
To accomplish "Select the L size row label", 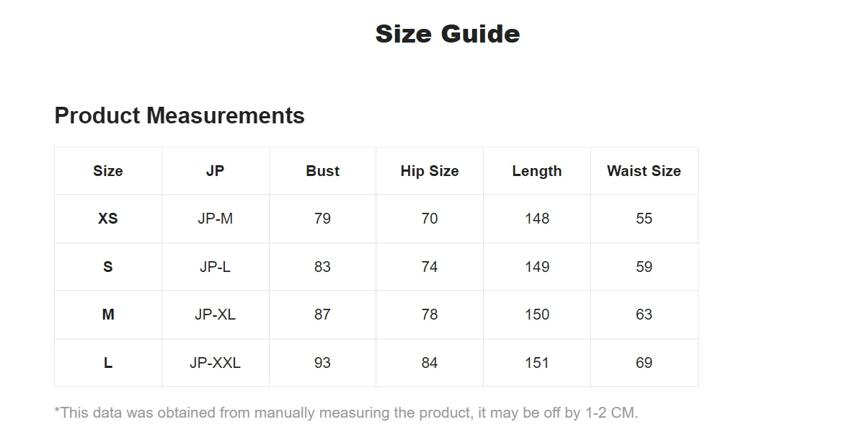I will (108, 363).
